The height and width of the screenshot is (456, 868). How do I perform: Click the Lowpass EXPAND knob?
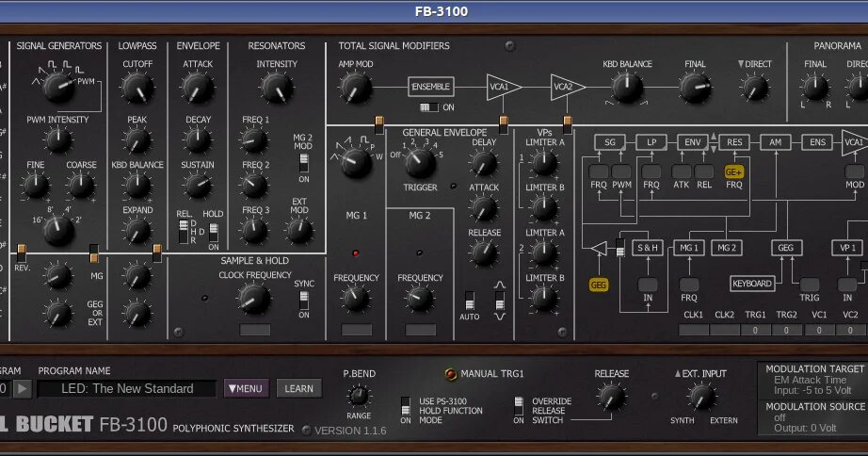137,231
